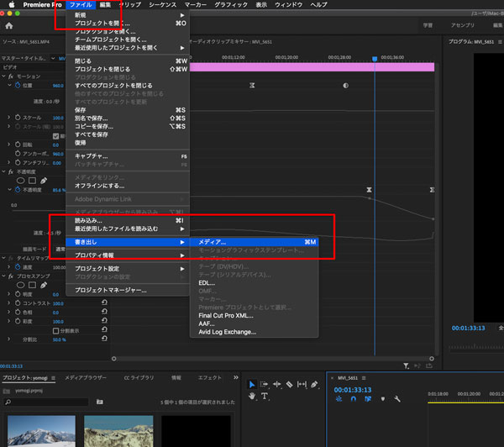
Task: Select 読み込み... menu item
Action: point(128,221)
